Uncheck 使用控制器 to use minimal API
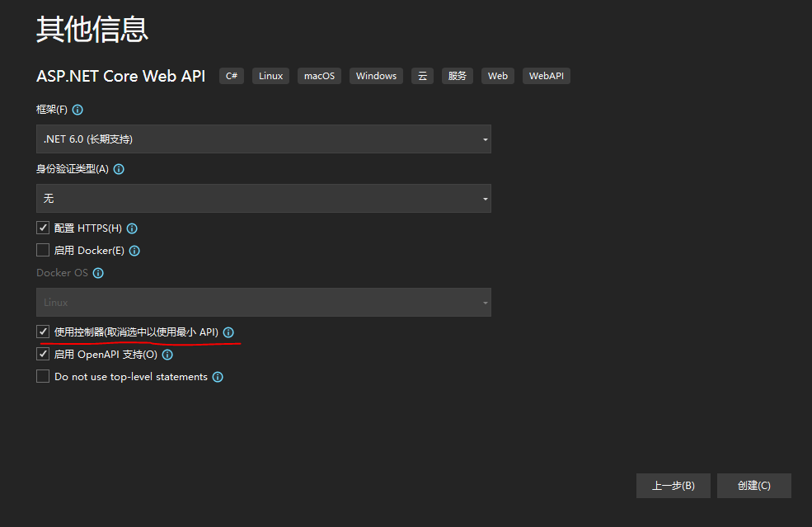The image size is (812, 527). (x=43, y=332)
